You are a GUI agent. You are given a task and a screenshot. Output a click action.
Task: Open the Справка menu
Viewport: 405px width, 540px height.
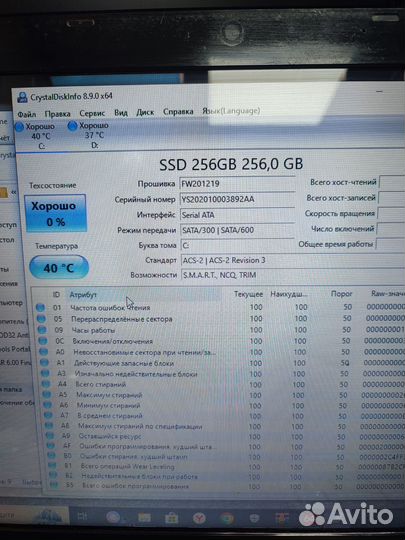coord(178,112)
